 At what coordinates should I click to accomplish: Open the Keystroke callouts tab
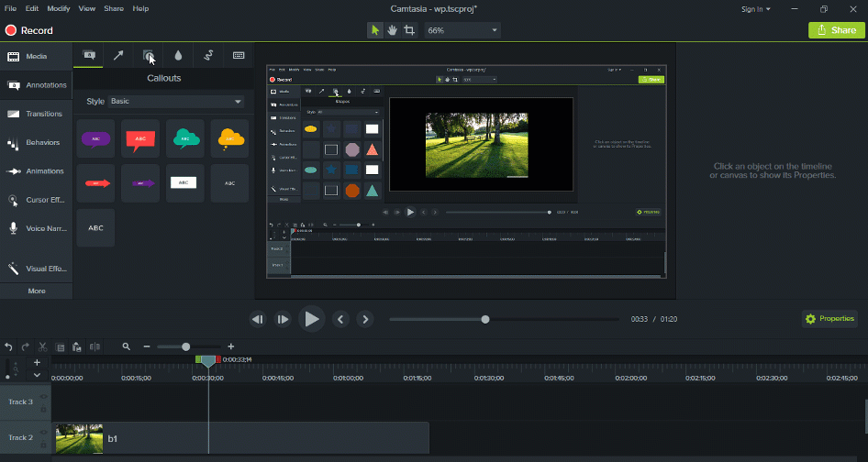(x=239, y=55)
